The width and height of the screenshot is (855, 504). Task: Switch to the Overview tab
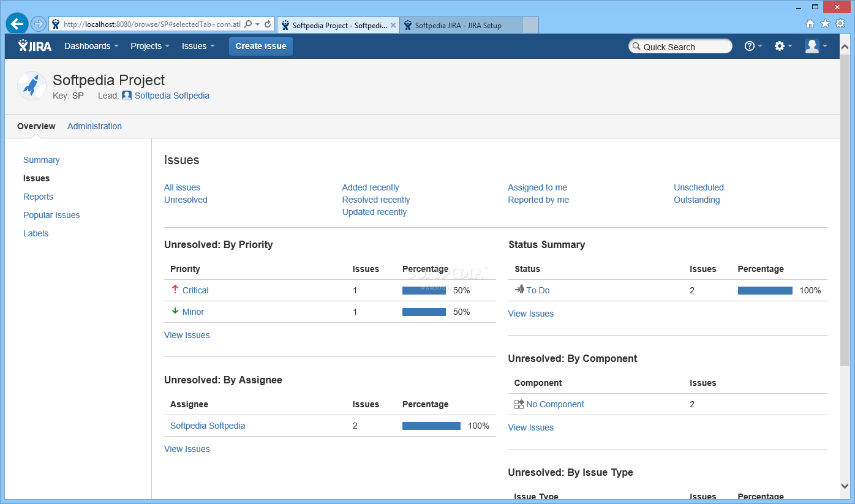36,126
